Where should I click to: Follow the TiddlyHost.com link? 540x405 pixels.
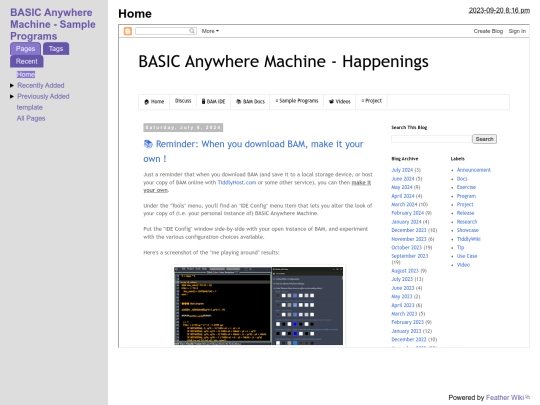[237, 183]
